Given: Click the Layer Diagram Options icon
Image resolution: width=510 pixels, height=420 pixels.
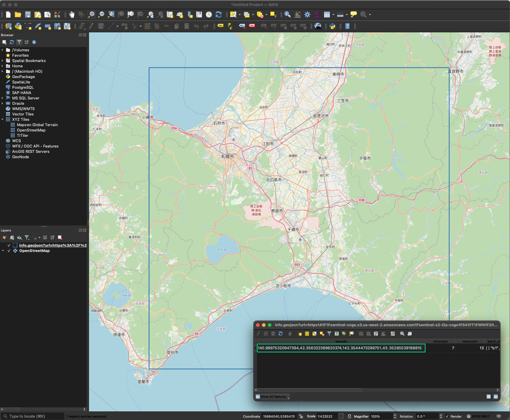Looking at the screenshot, I should click(x=230, y=26).
